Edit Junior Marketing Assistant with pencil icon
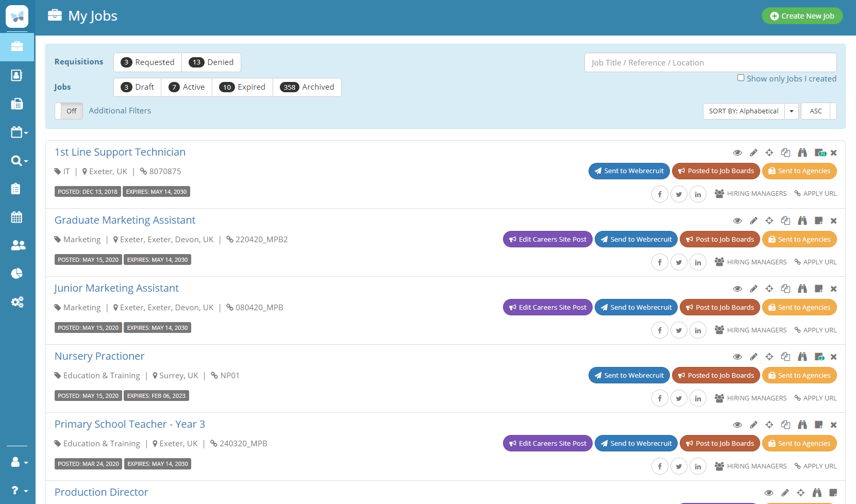This screenshot has height=504, width=856. point(753,289)
